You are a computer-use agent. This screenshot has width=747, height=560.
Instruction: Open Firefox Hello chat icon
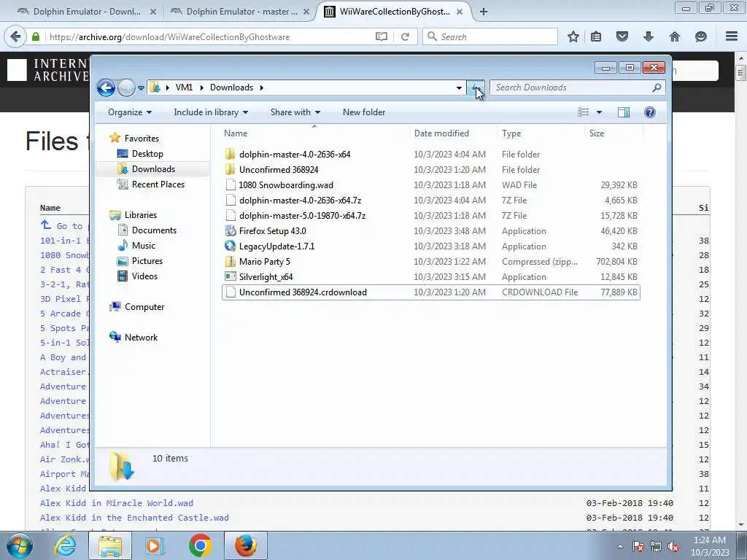(x=700, y=36)
